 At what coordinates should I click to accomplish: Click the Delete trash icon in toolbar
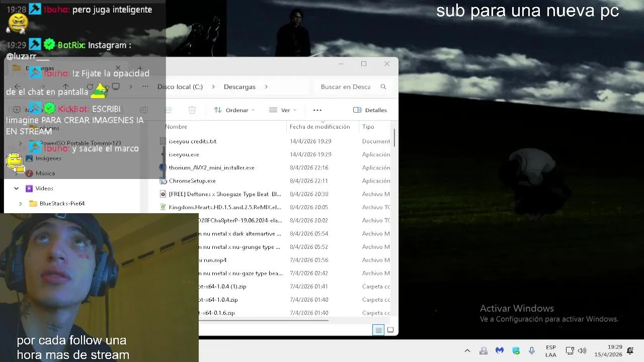pos(192,110)
